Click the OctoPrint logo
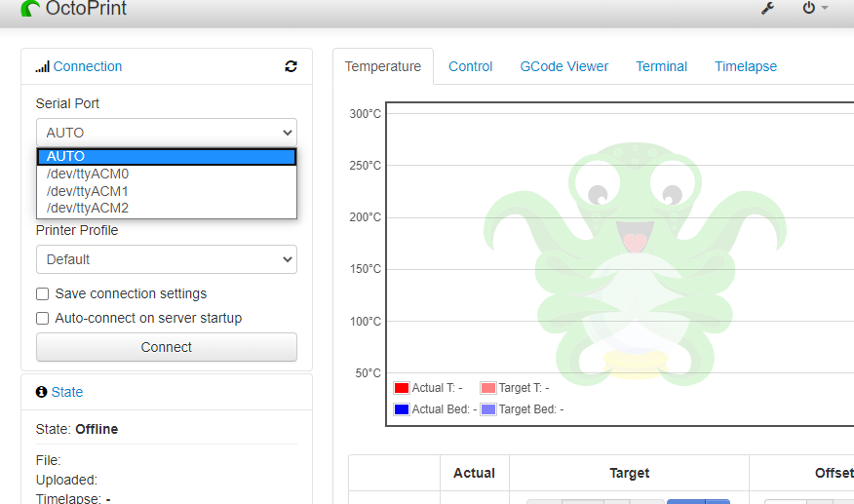 click(30, 8)
